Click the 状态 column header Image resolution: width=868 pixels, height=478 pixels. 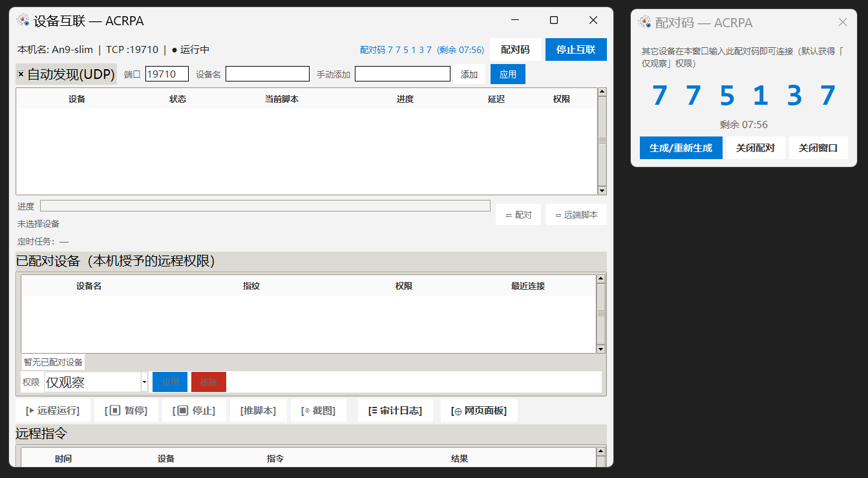coord(178,99)
